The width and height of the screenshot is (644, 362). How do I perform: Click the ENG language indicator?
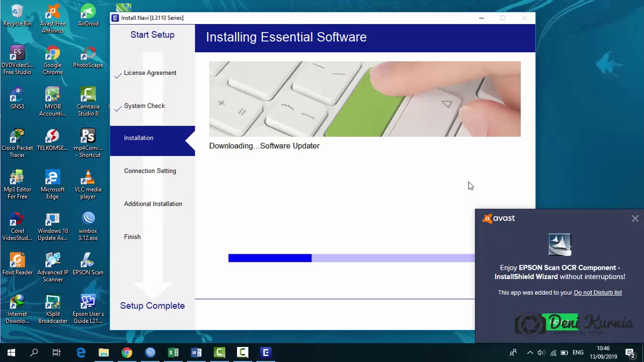(578, 353)
